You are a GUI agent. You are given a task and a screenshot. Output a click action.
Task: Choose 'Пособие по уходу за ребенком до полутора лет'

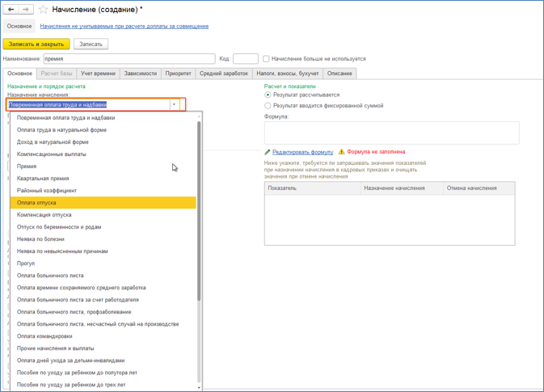[103, 373]
